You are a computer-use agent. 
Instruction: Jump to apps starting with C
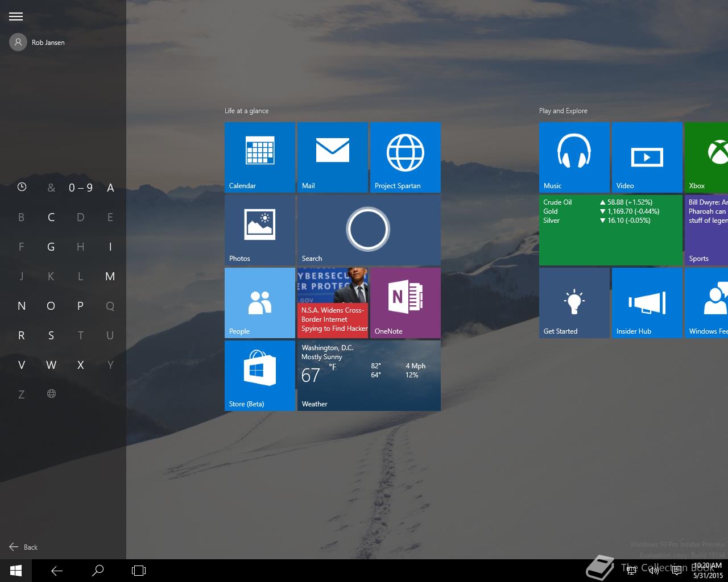[51, 217]
